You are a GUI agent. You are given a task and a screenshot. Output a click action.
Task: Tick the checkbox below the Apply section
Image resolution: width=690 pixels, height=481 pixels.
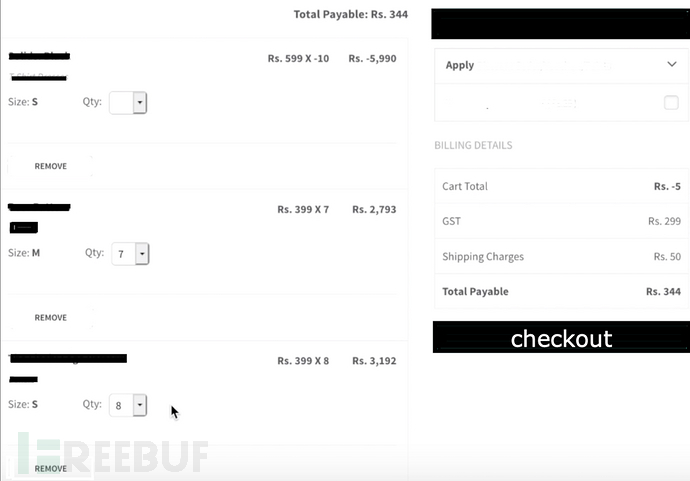click(x=671, y=103)
